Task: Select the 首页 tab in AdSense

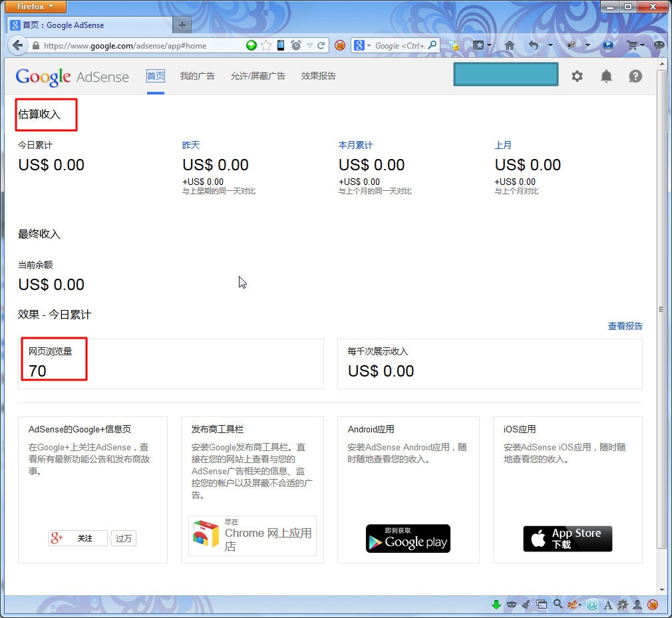Action: [x=156, y=77]
